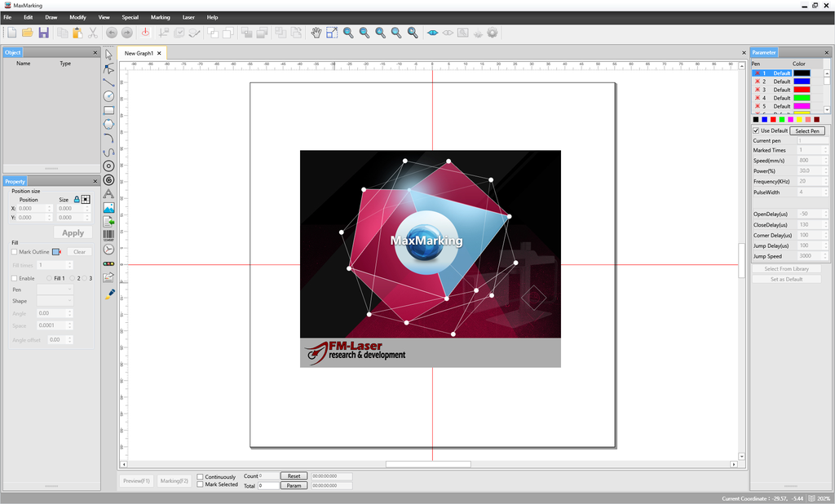Click the red laser origin toolbar icon

(x=145, y=33)
